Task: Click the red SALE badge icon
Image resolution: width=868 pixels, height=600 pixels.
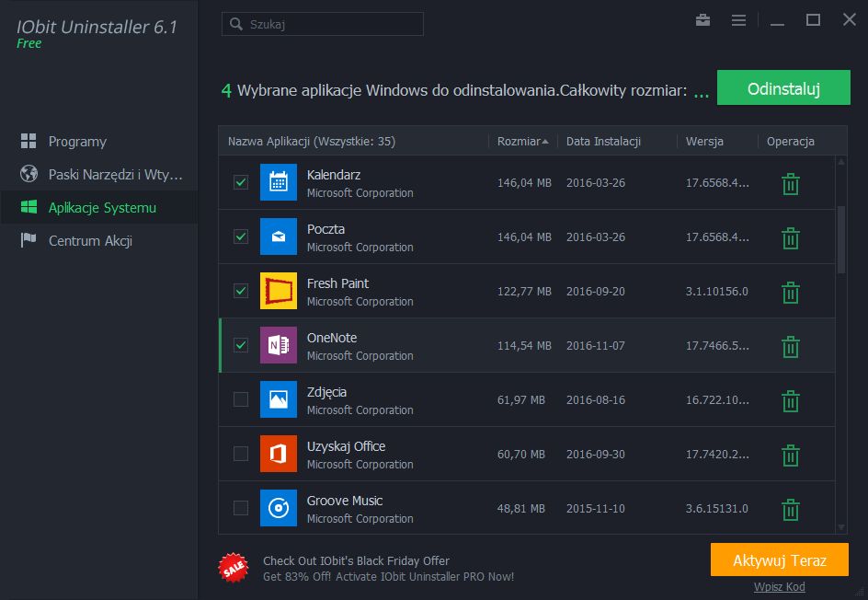Action: point(234,568)
